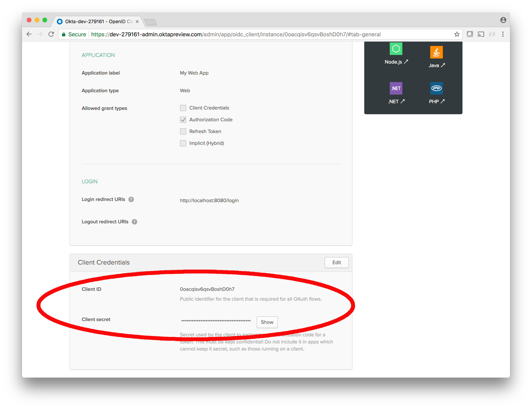This screenshot has width=532, height=409.
Task: Open Chrome three-dot menu
Action: click(503, 34)
